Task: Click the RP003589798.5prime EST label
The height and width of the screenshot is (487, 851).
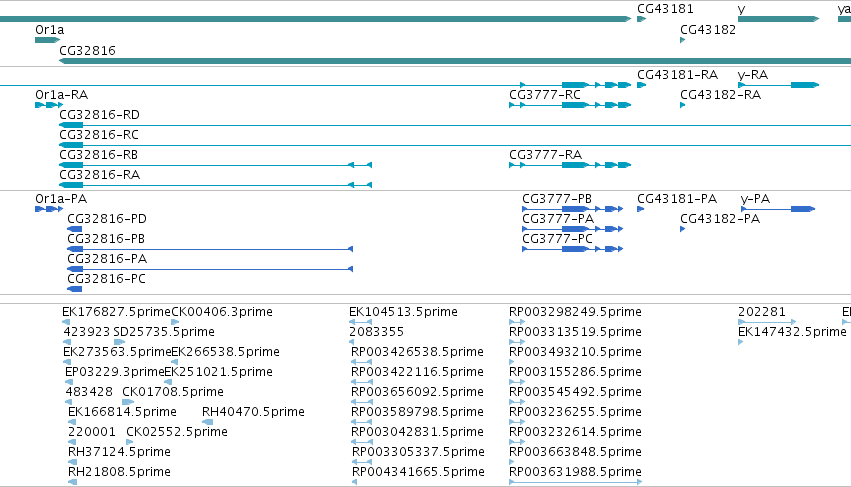Action: pos(417,412)
